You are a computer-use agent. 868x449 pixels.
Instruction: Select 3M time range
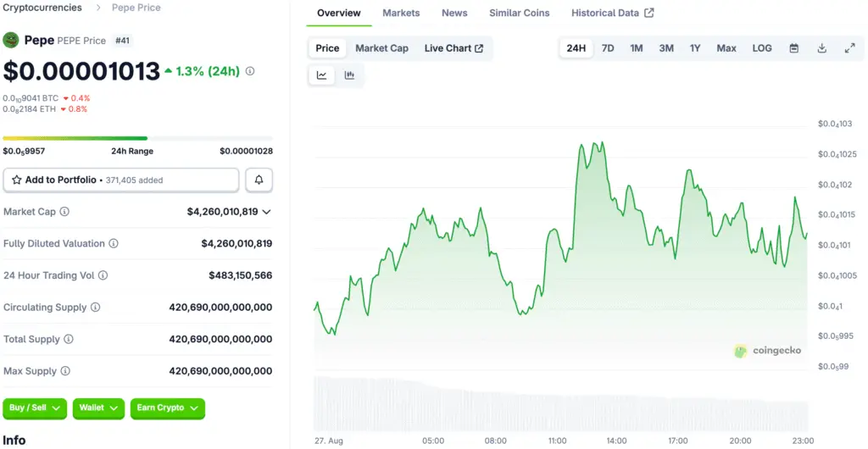[666, 48]
